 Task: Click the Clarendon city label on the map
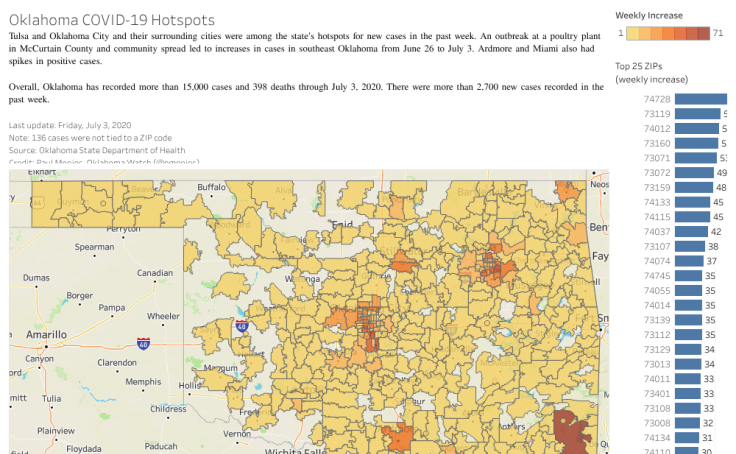pyautogui.click(x=117, y=363)
